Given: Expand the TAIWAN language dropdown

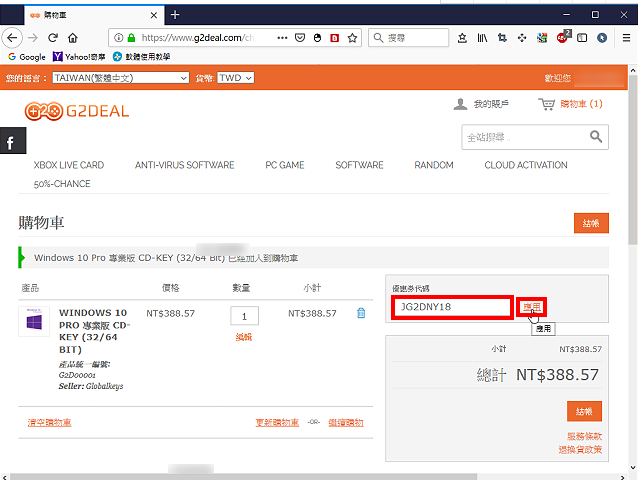Looking at the screenshot, I should (120, 78).
